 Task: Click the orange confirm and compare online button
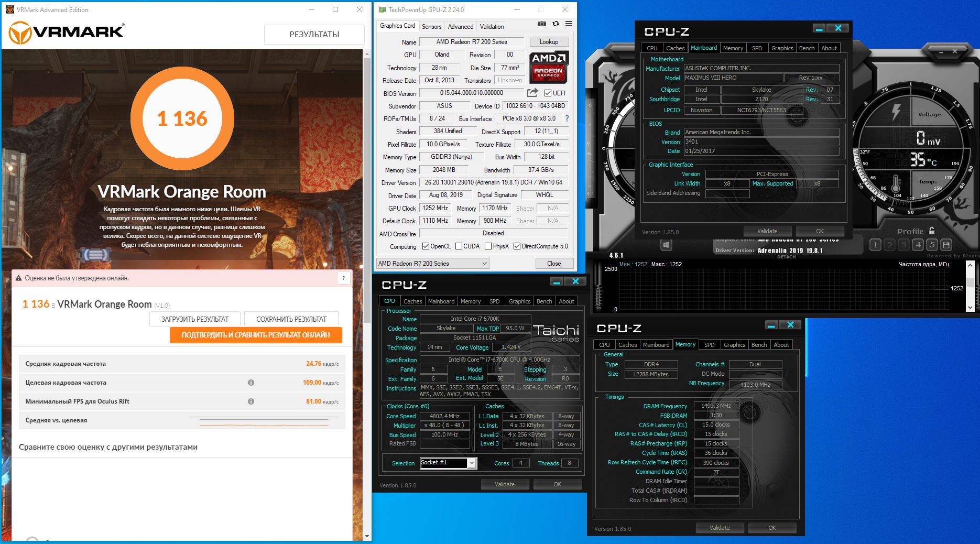(x=256, y=335)
